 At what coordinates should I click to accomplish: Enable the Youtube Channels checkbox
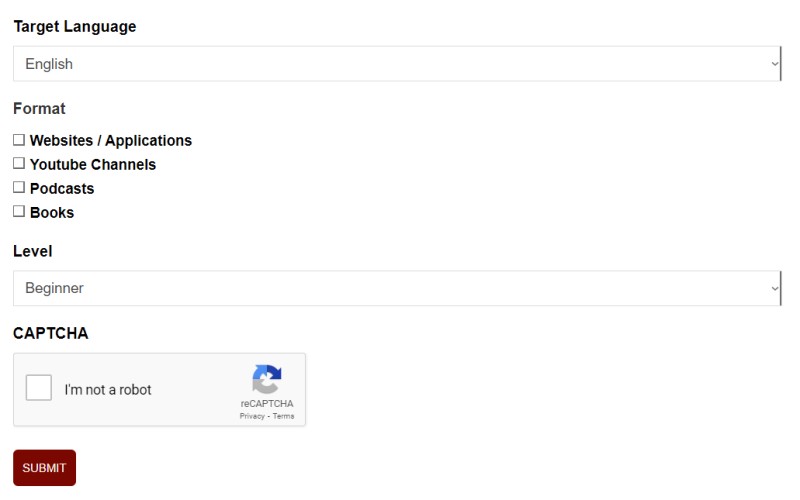point(19,163)
